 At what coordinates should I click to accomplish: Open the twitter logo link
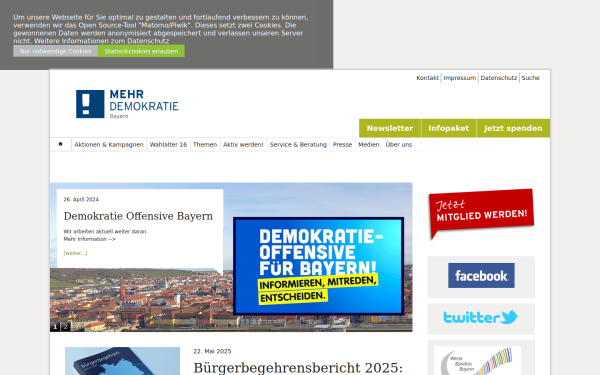[x=481, y=318]
